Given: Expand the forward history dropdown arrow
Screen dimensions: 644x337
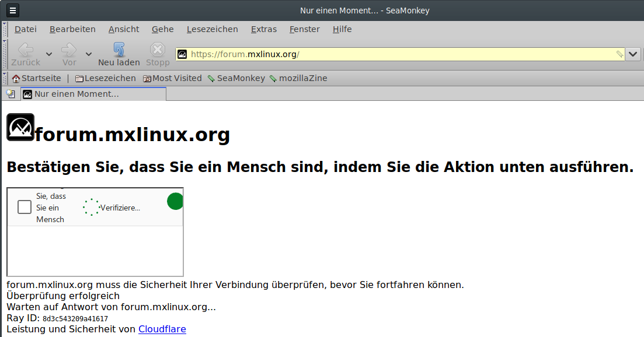Looking at the screenshot, I should [x=89, y=54].
